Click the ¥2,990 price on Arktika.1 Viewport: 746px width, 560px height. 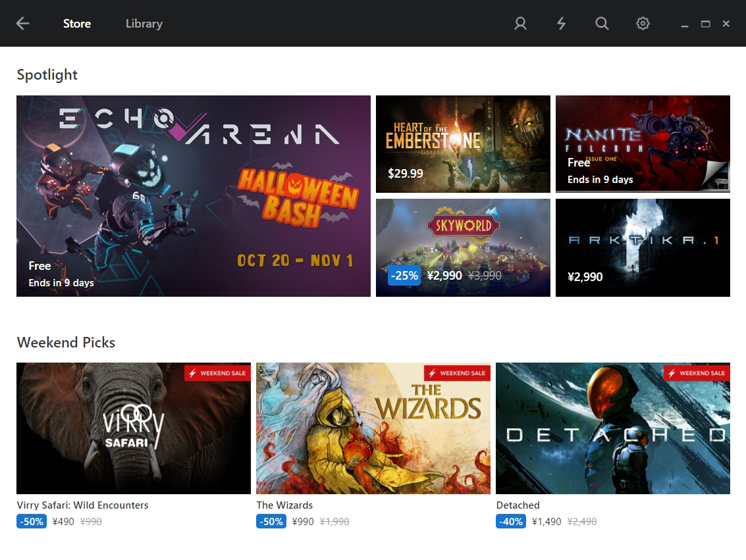(585, 276)
